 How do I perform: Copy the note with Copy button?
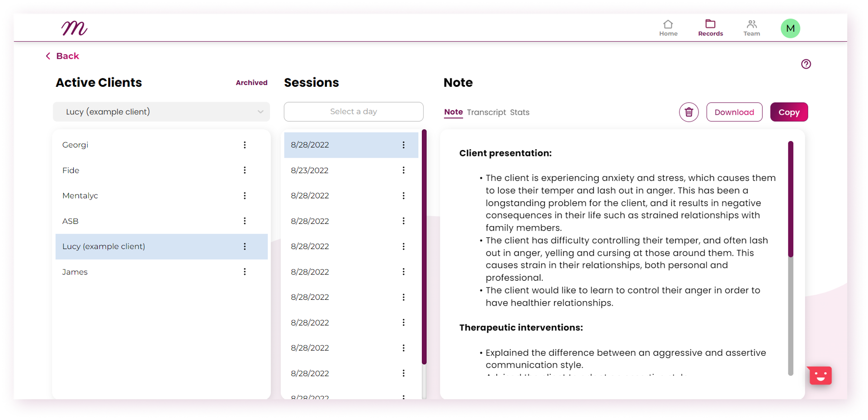789,112
